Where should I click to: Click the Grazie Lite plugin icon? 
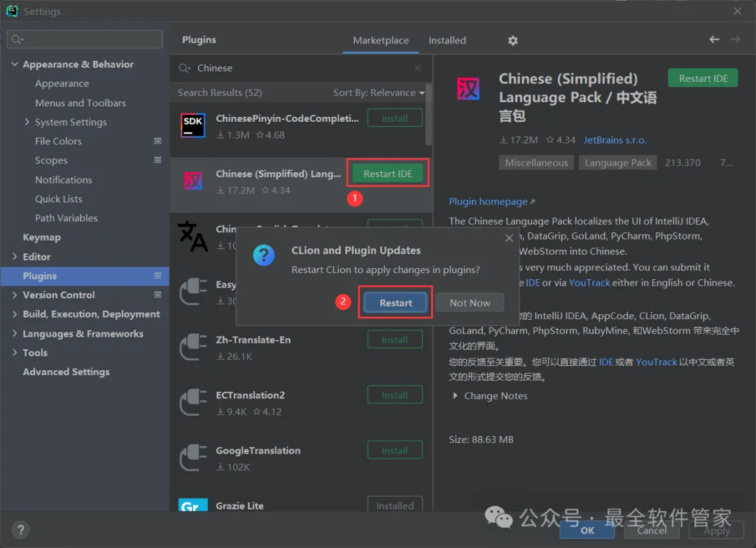[193, 505]
